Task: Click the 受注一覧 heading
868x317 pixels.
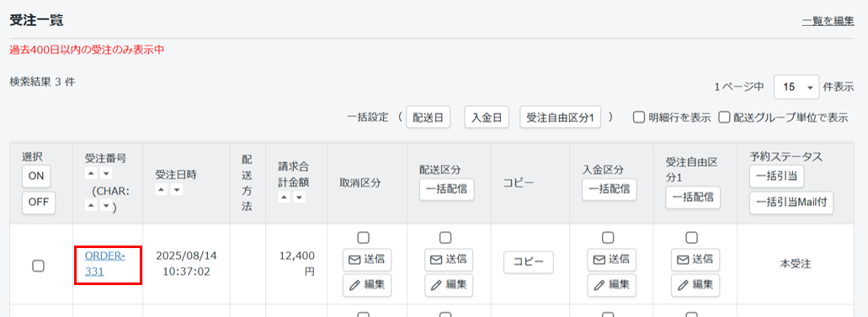Action: pyautogui.click(x=36, y=21)
